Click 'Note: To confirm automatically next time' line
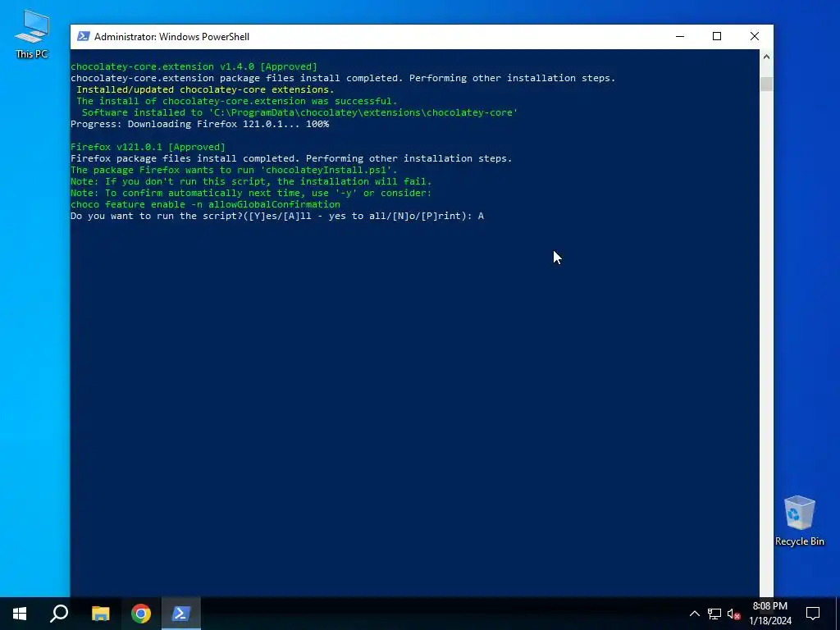The width and height of the screenshot is (840, 630). (251, 193)
